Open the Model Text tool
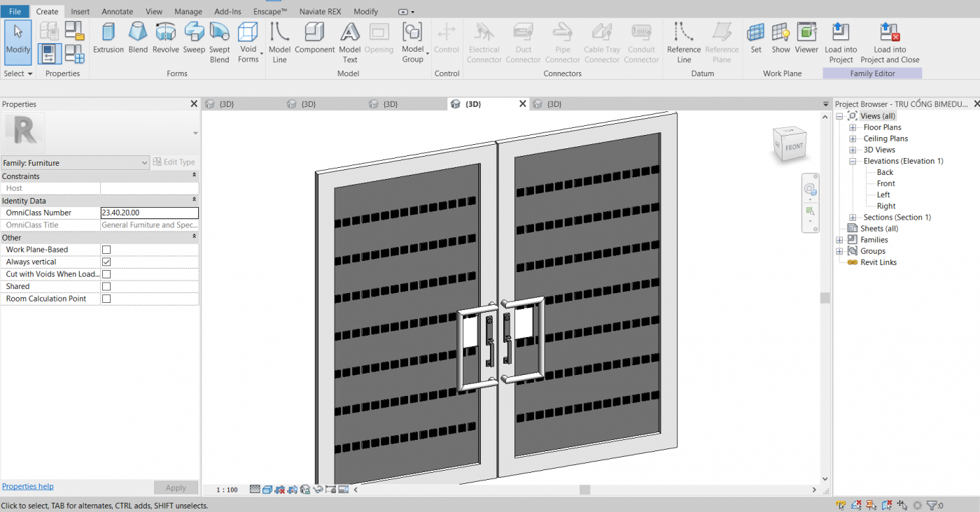 349,40
